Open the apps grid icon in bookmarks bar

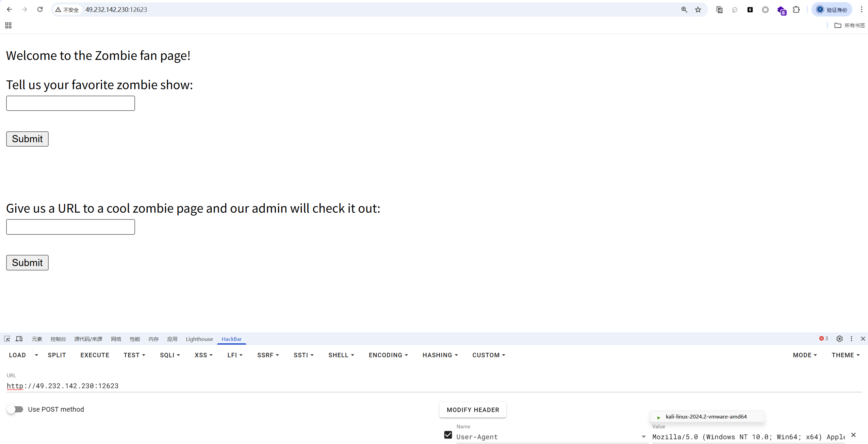click(9, 26)
